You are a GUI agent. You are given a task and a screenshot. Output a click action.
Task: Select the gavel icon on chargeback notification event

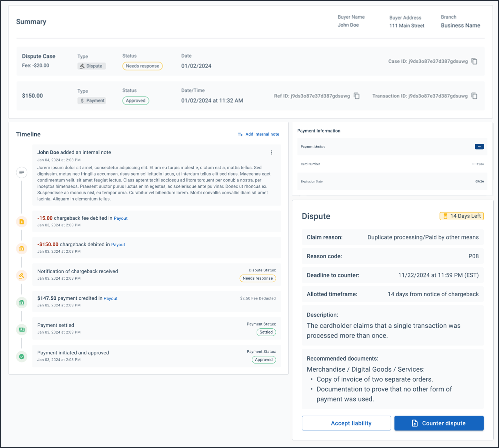22,276
